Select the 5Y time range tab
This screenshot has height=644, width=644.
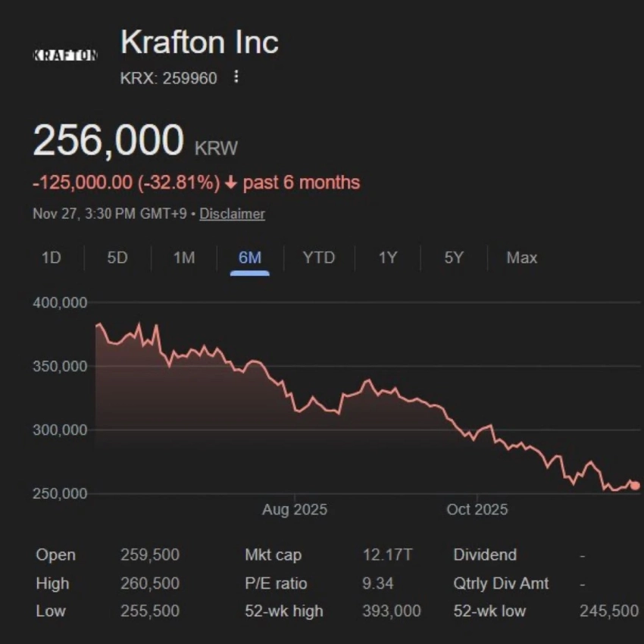pos(454,258)
